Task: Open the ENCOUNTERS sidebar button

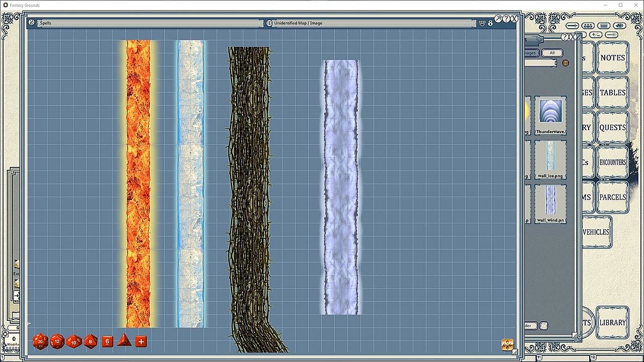Action: pos(612,162)
